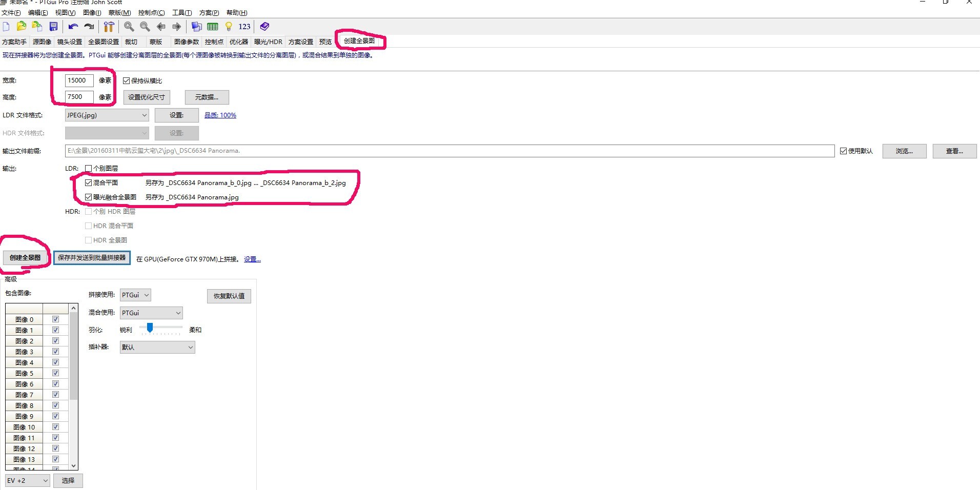Click the zoom in magnifier icon
This screenshot has height=490, width=980.
(129, 27)
